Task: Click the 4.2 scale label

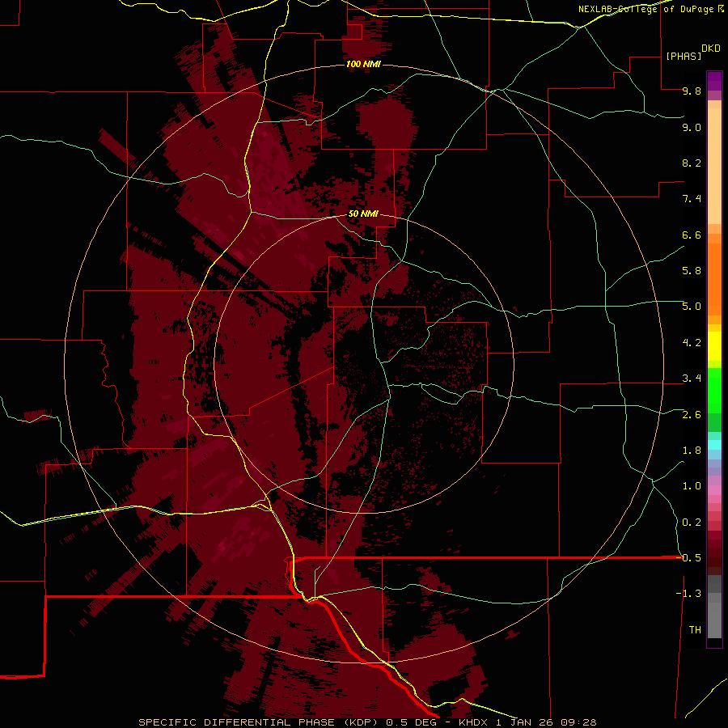Action: 692,343
